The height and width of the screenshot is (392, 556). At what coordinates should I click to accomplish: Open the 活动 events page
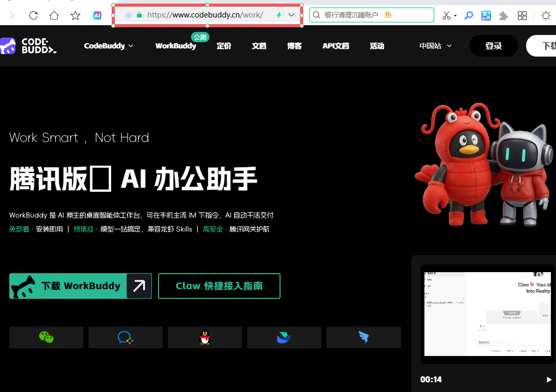pyautogui.click(x=376, y=46)
